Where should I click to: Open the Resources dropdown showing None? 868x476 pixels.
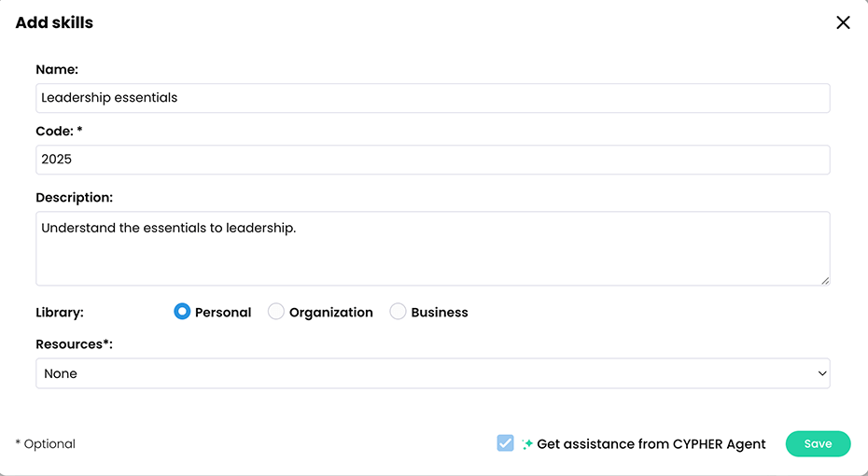pyautogui.click(x=432, y=373)
